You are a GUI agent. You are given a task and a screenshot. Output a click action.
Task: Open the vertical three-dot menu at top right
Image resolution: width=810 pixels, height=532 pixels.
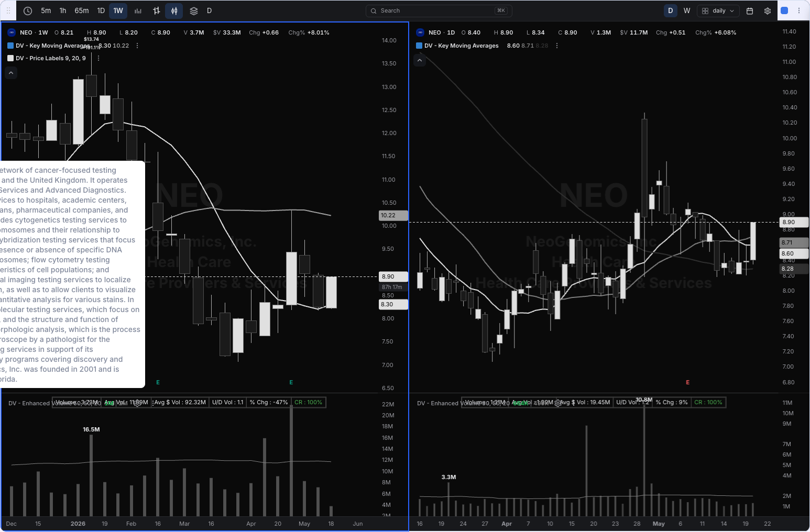[799, 10]
